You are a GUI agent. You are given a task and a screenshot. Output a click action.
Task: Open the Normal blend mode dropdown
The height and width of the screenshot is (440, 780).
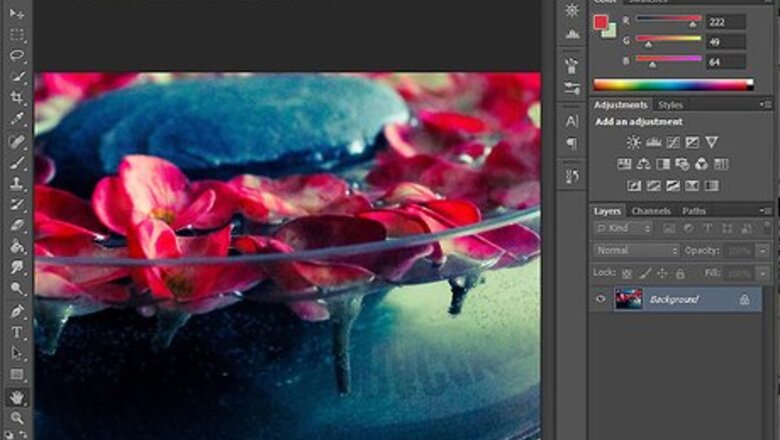pyautogui.click(x=636, y=250)
